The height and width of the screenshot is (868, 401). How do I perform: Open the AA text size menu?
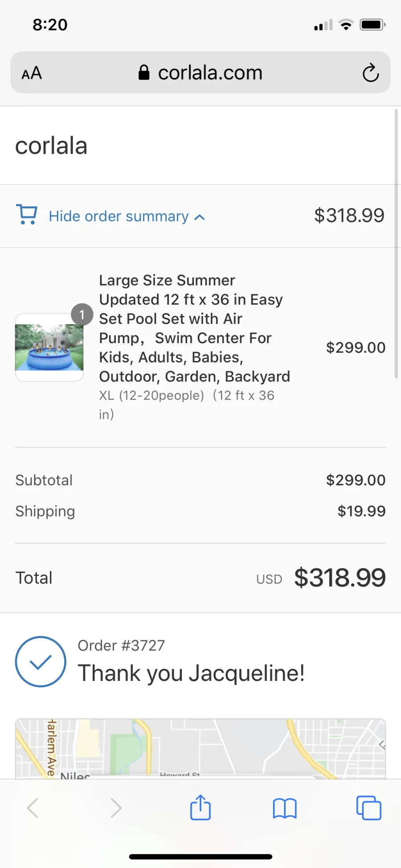32,73
